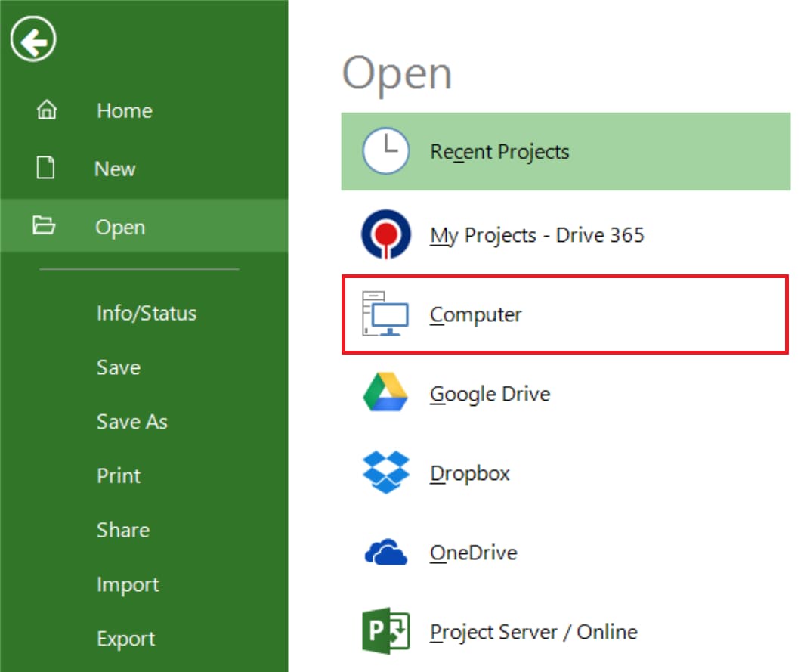Click the Recent Projects clock icon

(385, 152)
